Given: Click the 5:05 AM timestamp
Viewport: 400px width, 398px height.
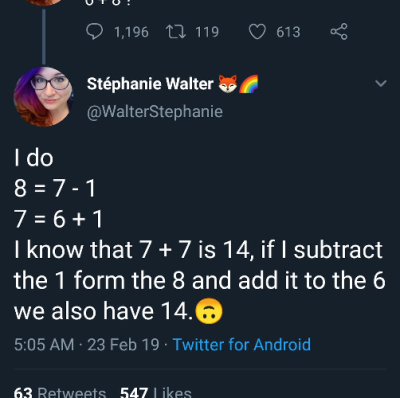Looking at the screenshot, I should [x=44, y=344].
